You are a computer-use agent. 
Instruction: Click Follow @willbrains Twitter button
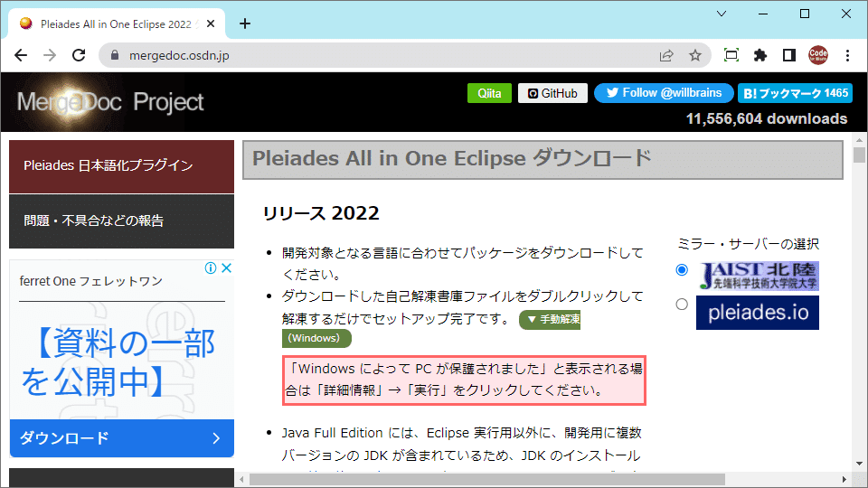664,93
